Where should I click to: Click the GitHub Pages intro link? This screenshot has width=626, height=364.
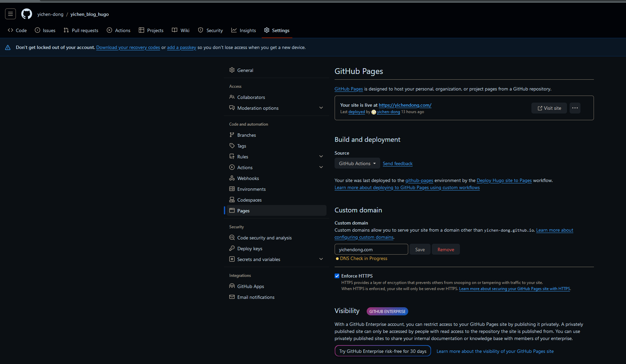349,89
